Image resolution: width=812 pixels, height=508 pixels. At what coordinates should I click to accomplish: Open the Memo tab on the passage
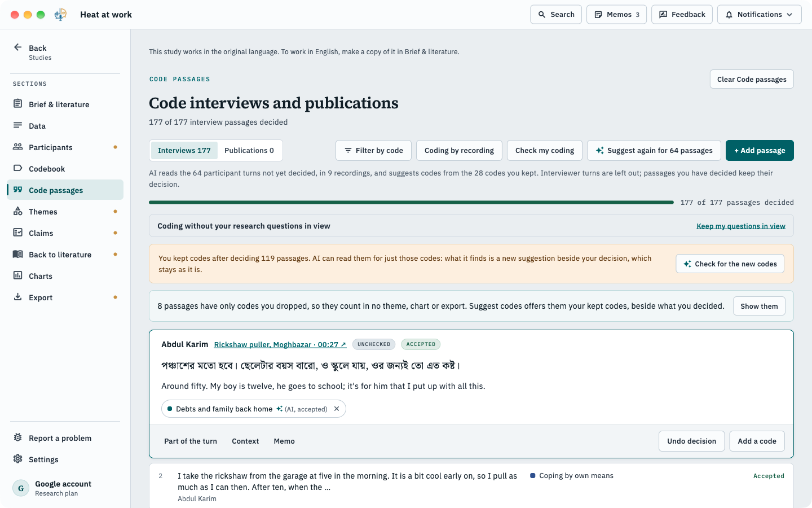point(284,441)
